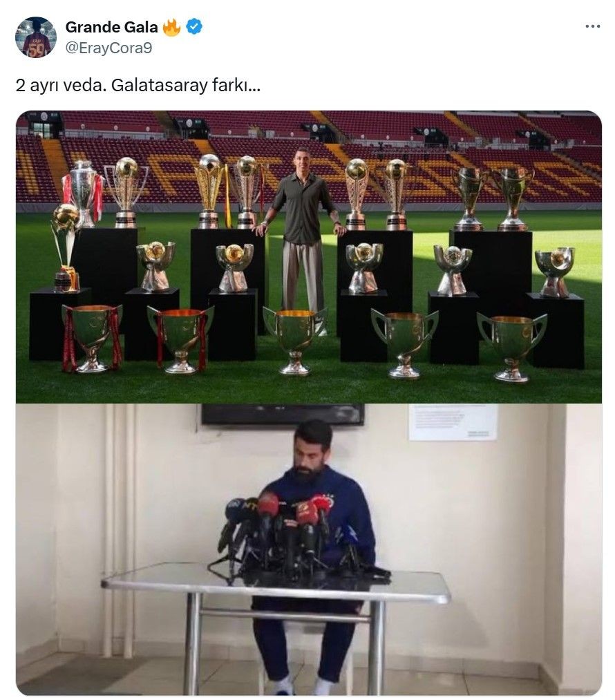This screenshot has height=700, width=615.
Task: Open the stadium trophies photo
Action: 308,256
